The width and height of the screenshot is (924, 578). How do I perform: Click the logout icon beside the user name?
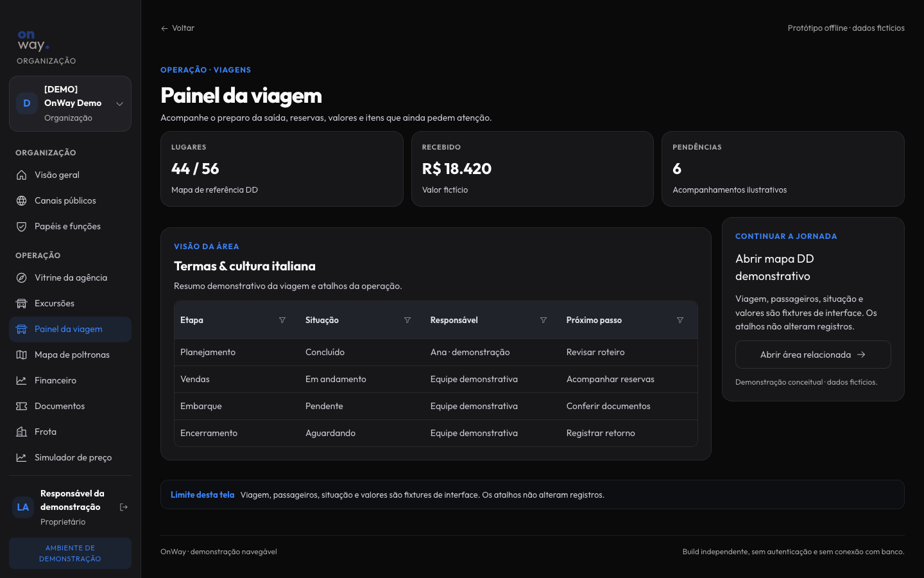coord(124,507)
